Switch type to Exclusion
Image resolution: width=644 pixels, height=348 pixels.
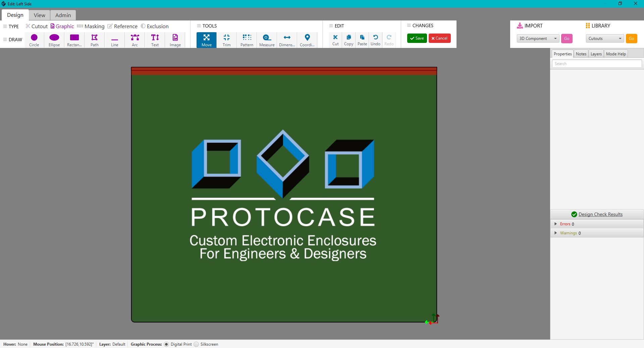point(155,26)
